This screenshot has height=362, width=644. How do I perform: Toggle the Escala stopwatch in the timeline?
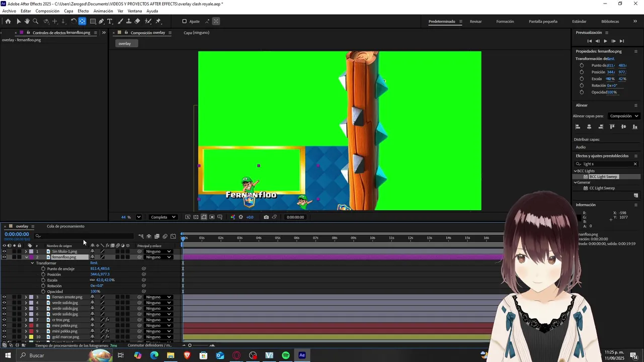pyautogui.click(x=43, y=280)
